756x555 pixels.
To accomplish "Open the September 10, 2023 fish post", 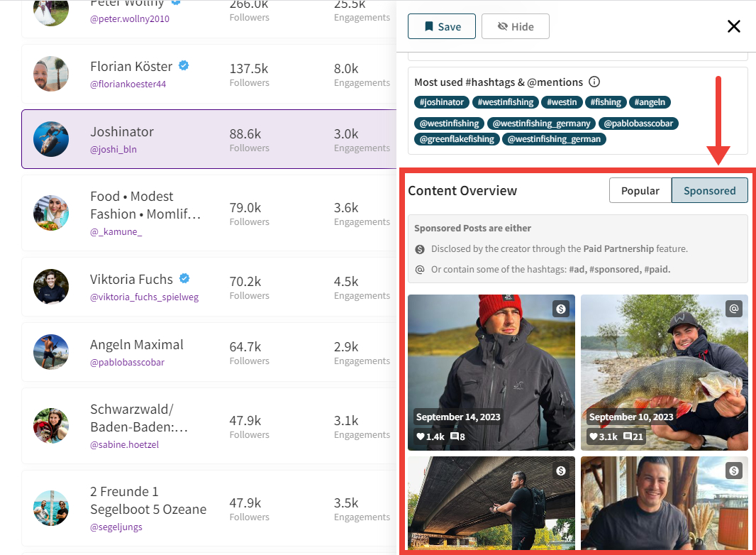I will (x=665, y=373).
